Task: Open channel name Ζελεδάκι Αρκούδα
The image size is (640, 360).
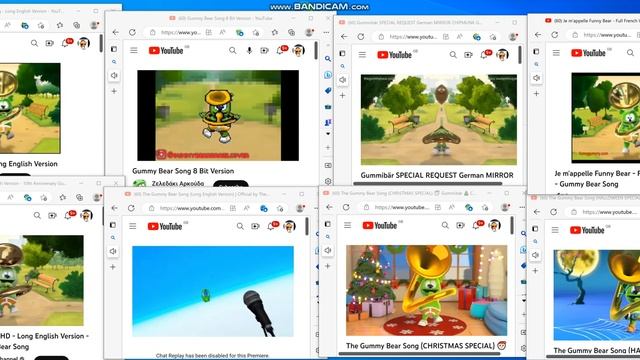Action: point(178,184)
